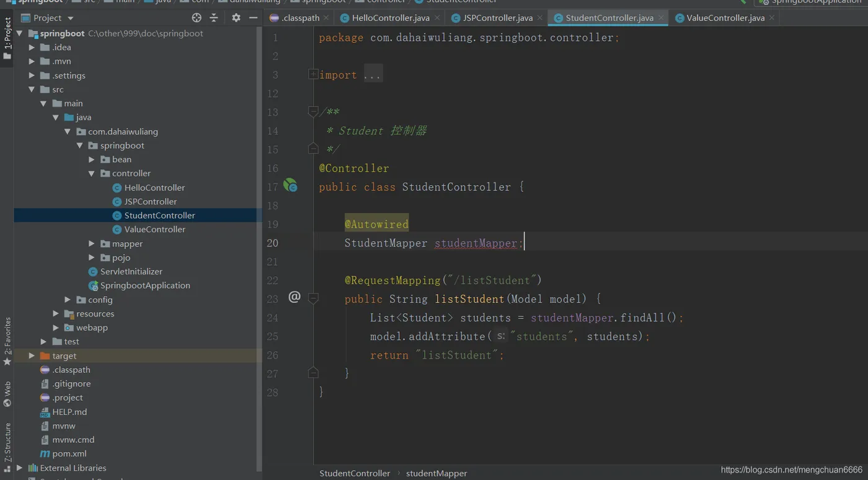868x480 pixels.
Task: Close the JSPController.java tab
Action: click(540, 18)
